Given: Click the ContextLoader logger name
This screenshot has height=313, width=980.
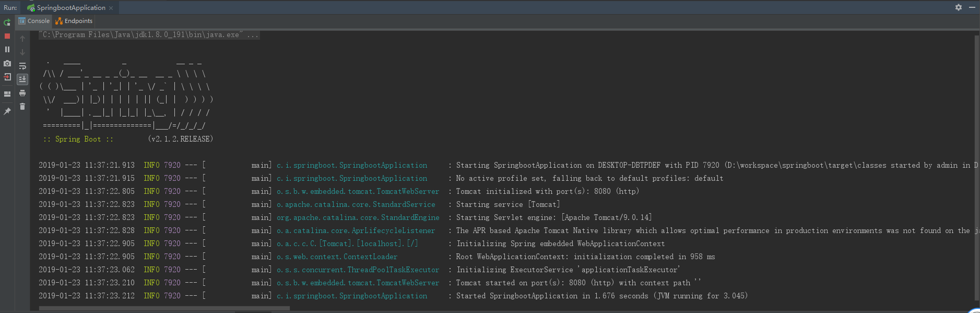Looking at the screenshot, I should point(337,257).
